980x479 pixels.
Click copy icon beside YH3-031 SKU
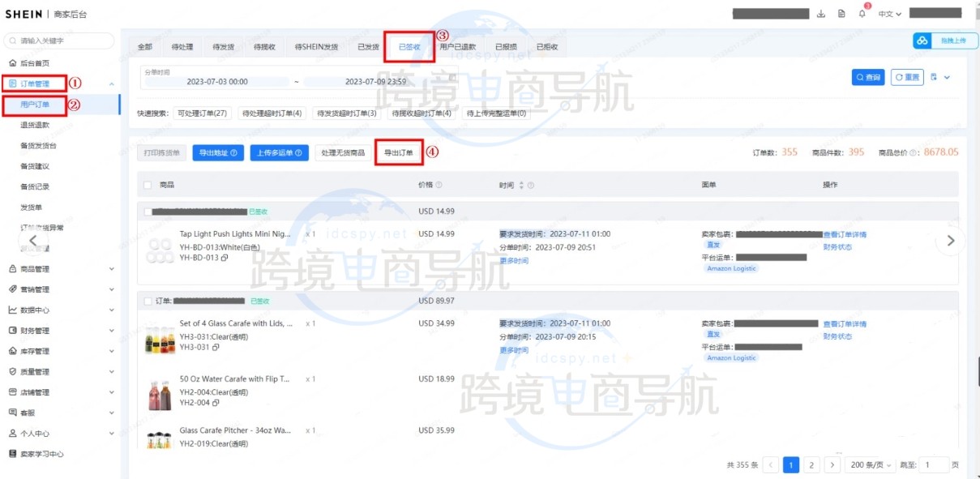(214, 347)
